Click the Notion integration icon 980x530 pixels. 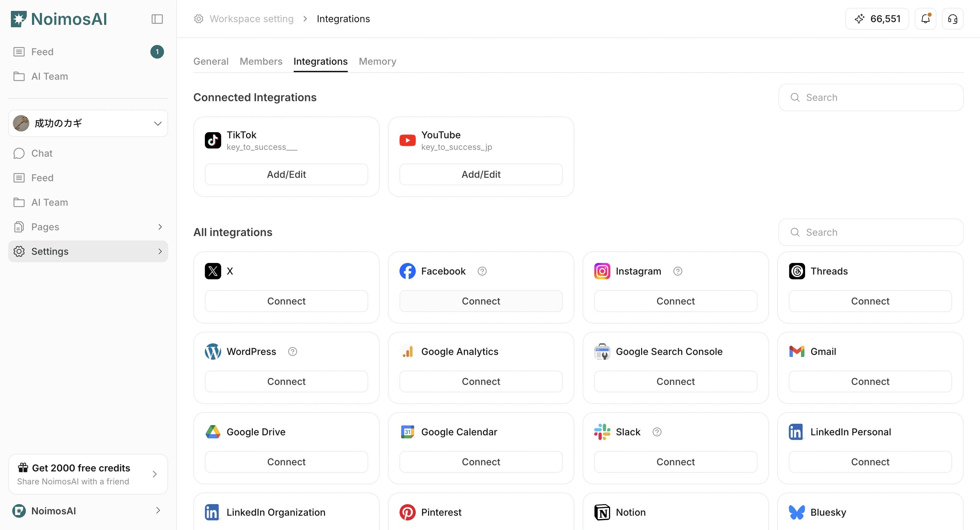coord(602,512)
